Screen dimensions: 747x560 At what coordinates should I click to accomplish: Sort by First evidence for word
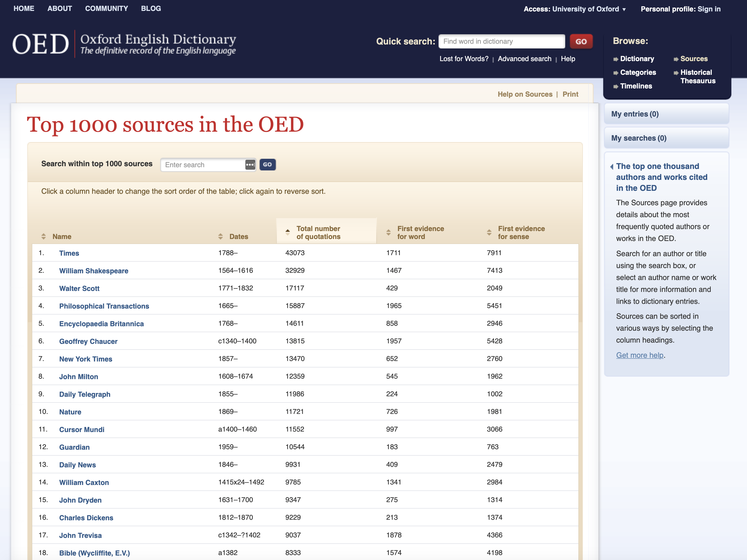tap(420, 232)
